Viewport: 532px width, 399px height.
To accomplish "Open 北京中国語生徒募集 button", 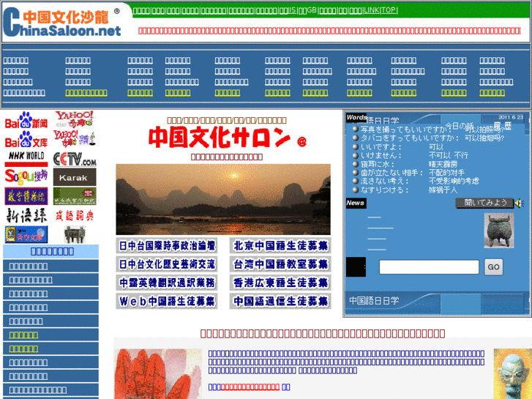I will pyautogui.click(x=280, y=245).
